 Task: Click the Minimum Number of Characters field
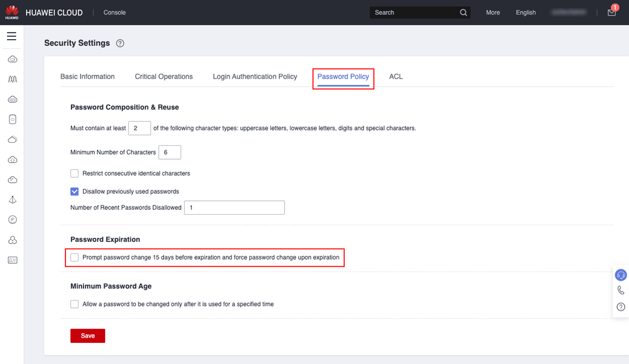170,152
